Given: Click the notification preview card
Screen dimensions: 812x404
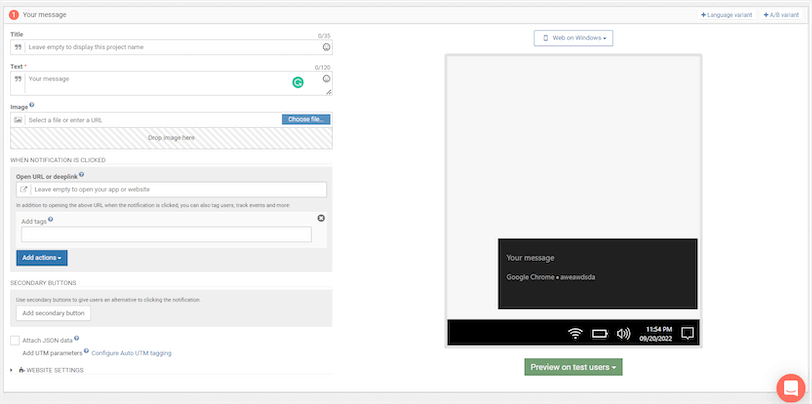Looking at the screenshot, I should (x=598, y=273).
